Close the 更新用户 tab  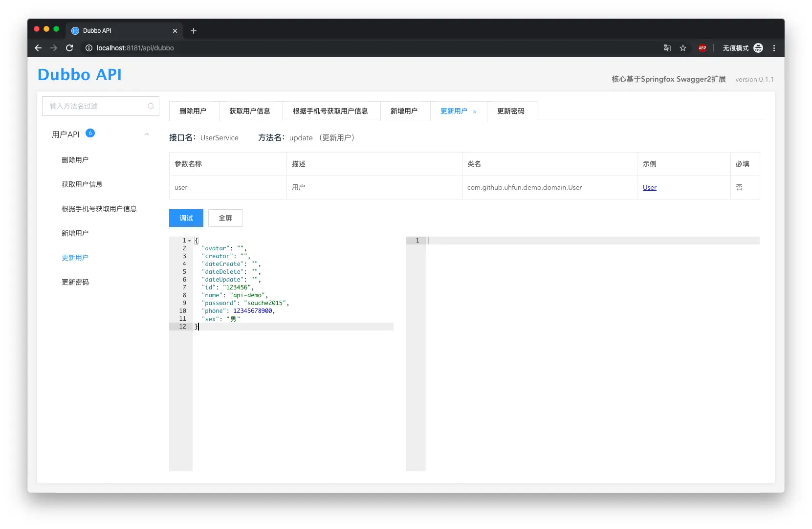coord(475,112)
